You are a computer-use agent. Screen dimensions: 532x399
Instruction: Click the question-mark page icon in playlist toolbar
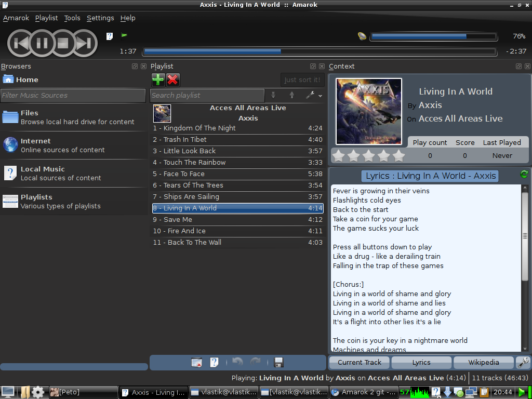214,362
